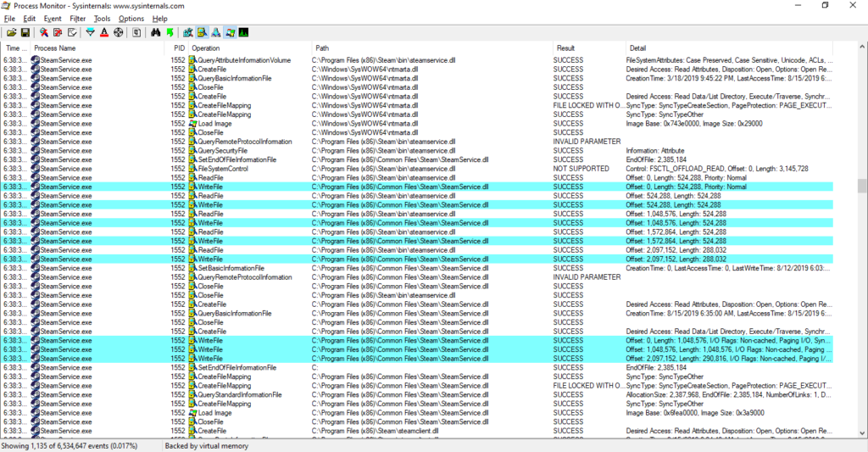
Task: Open the Edit menu
Action: pyautogui.click(x=30, y=19)
